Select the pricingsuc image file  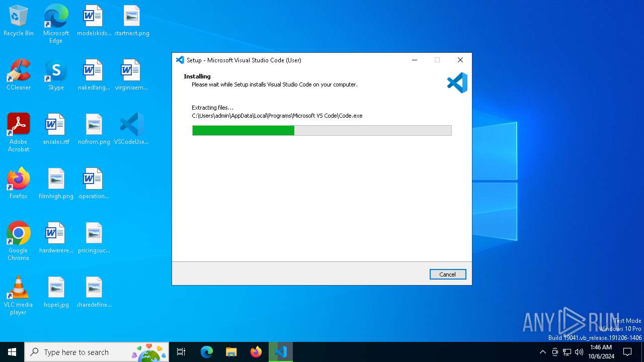pos(94,238)
